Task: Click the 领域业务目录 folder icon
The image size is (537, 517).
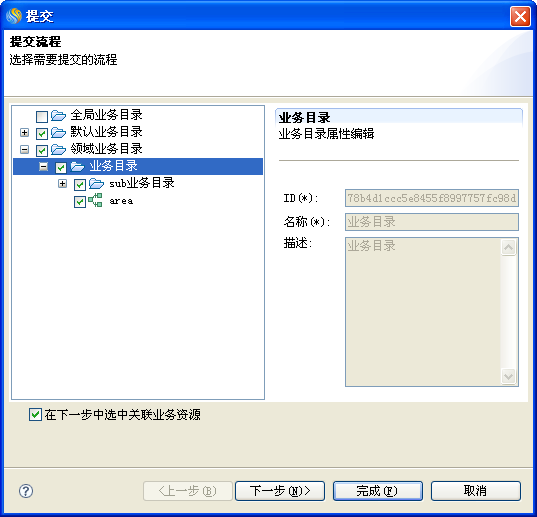Action: coord(58,150)
